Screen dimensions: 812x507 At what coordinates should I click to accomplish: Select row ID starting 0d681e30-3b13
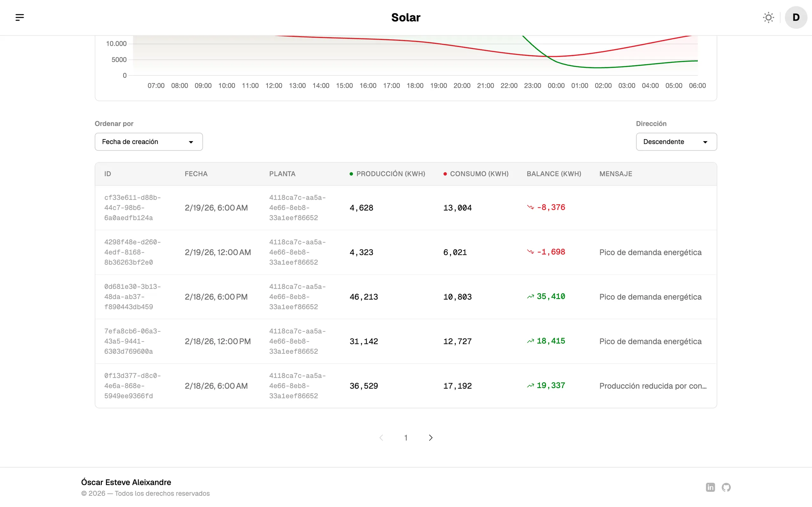tap(133, 297)
